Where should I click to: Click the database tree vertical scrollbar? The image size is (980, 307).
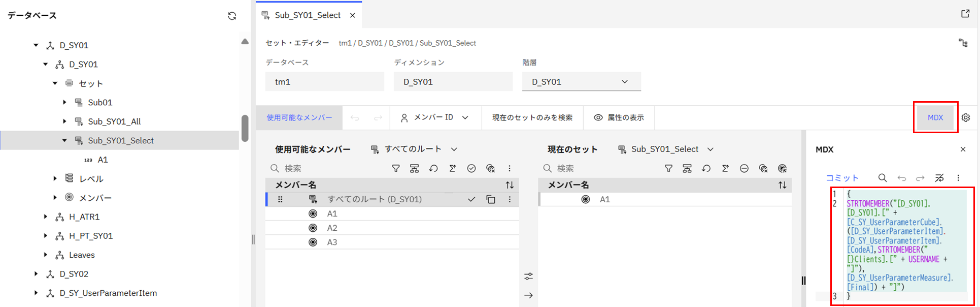coord(245,128)
